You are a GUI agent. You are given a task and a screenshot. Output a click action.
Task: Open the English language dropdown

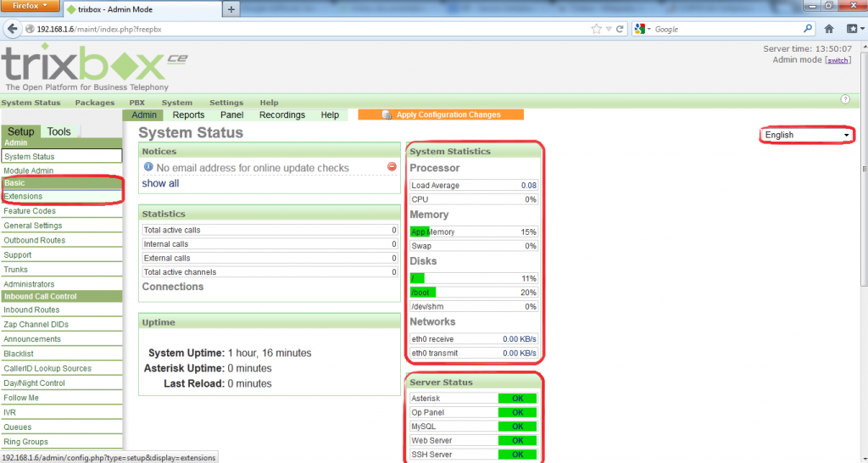pyautogui.click(x=807, y=135)
